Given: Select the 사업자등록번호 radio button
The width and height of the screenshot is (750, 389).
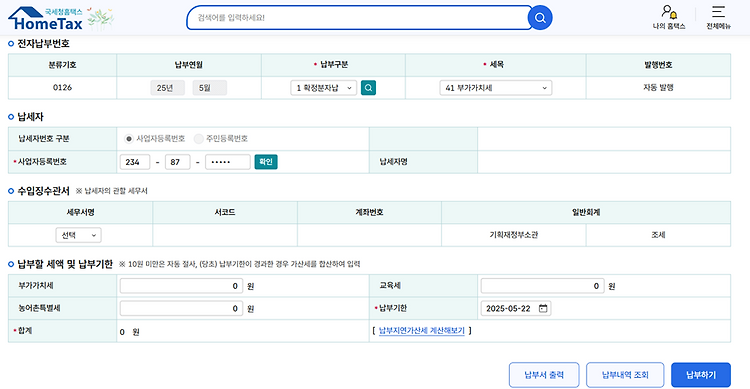Looking at the screenshot, I should pyautogui.click(x=128, y=139).
